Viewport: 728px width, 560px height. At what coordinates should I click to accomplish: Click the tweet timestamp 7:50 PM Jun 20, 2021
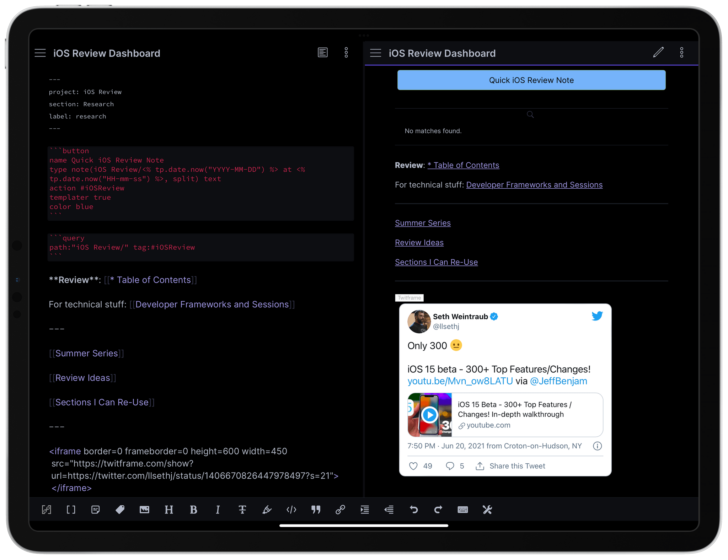[x=494, y=446]
